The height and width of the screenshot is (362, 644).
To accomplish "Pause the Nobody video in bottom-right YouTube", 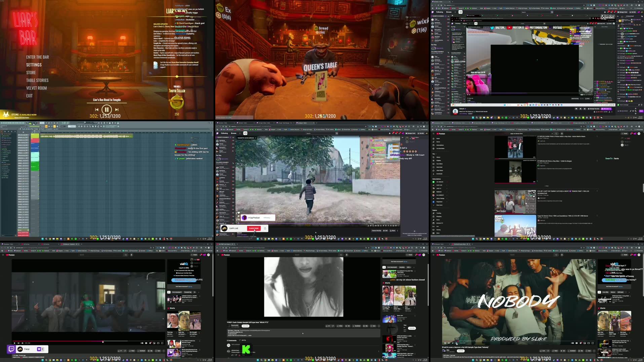I will (445, 343).
